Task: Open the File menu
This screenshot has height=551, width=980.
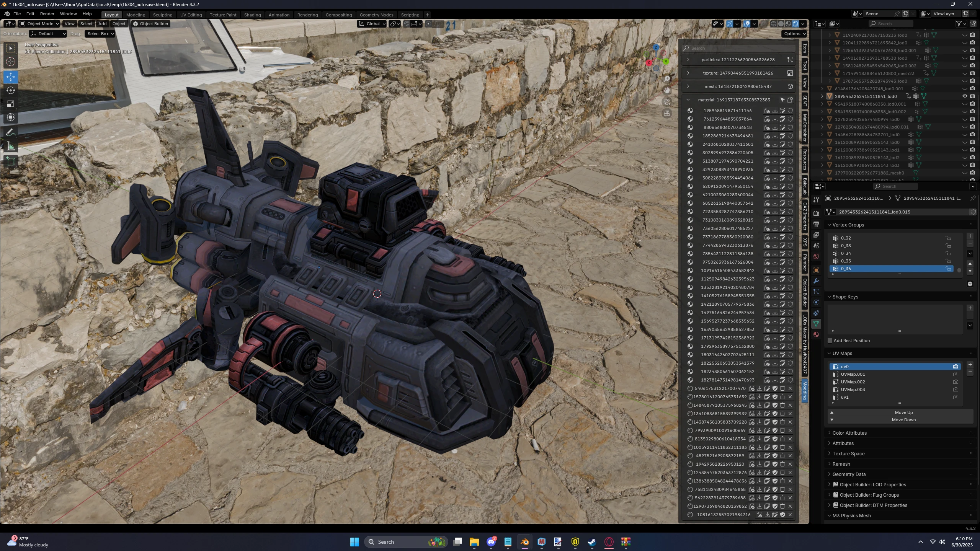Action: click(x=17, y=14)
